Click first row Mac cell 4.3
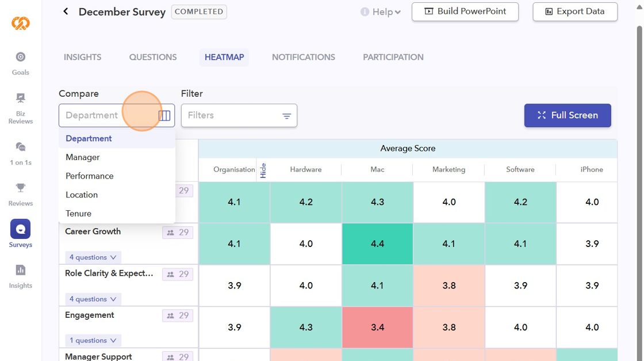 (x=377, y=202)
